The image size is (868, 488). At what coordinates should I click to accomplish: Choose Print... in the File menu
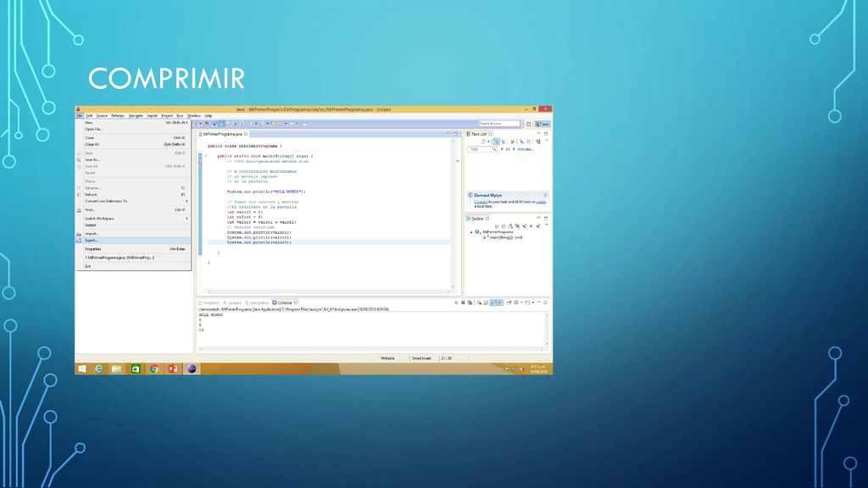[133, 210]
